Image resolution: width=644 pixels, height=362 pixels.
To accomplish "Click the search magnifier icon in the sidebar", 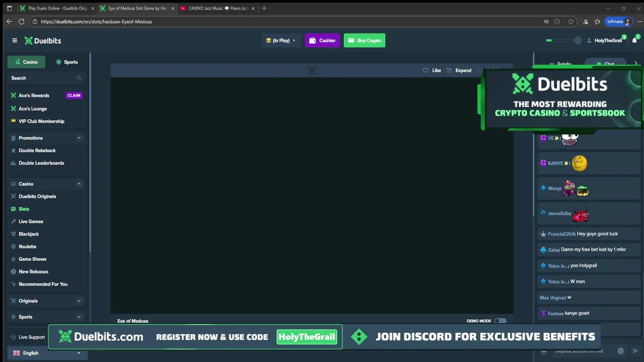I will (78, 78).
